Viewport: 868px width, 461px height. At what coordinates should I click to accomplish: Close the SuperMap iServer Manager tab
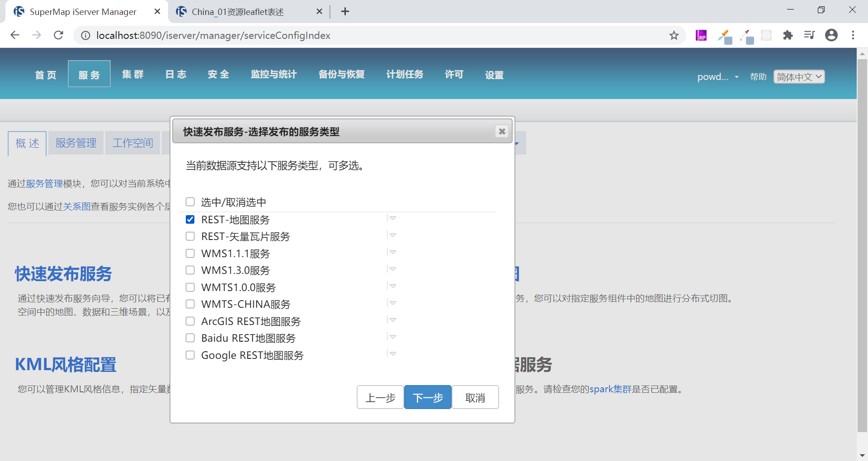[x=157, y=12]
